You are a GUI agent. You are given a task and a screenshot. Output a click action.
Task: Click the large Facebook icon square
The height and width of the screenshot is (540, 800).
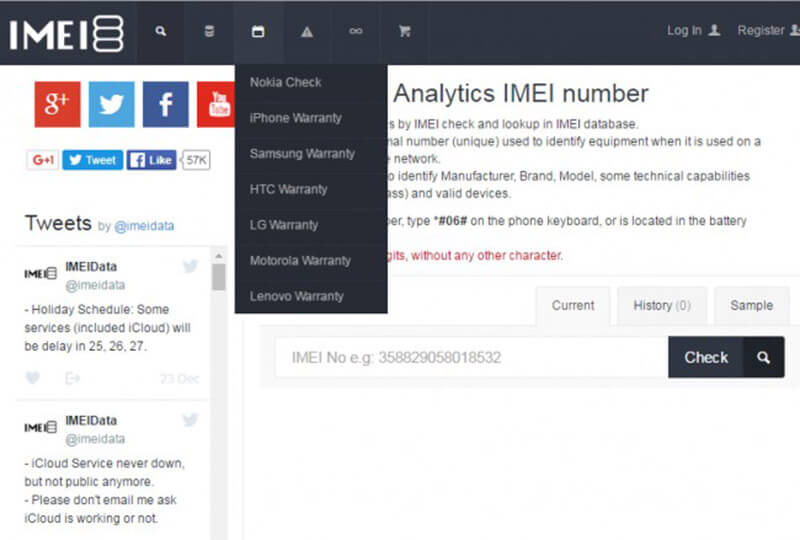(x=165, y=104)
